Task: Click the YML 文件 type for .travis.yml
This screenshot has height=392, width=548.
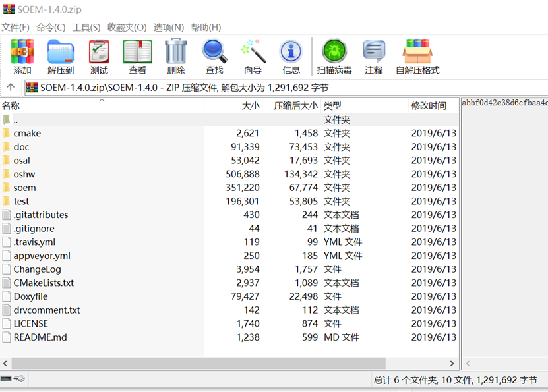Action: 343,242
